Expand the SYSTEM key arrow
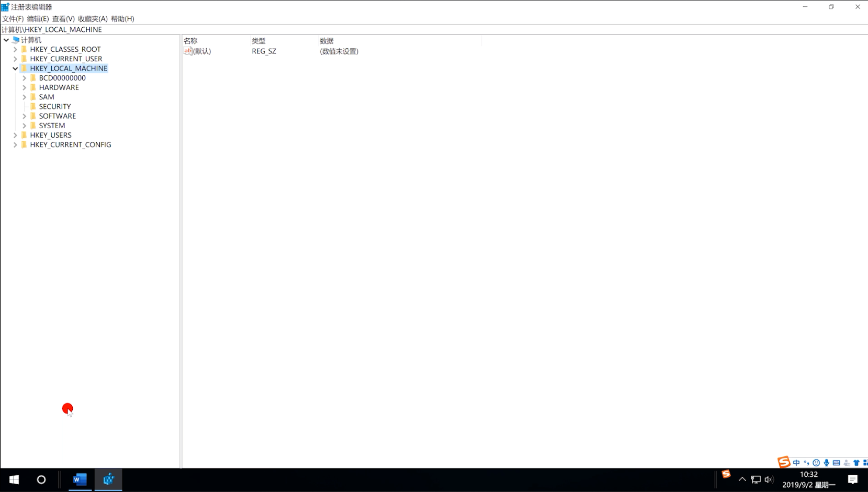Screen dimensions: 868x492 (x=24, y=126)
